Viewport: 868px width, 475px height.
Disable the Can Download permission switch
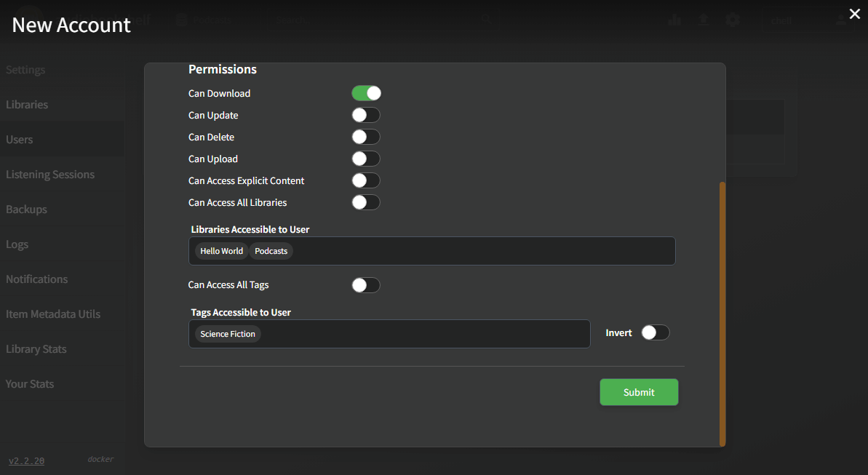click(366, 93)
